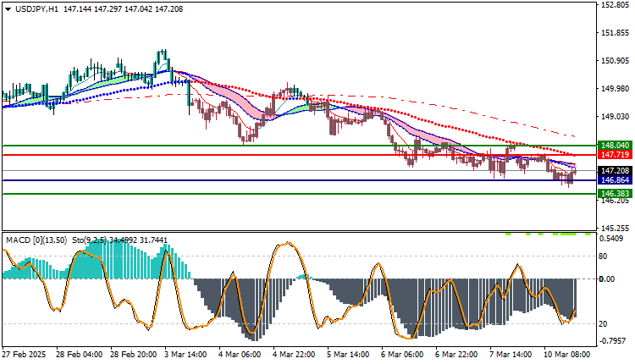The width and height of the screenshot is (635, 364).
Task: Select the 6 Mar 06:00 time label
Action: pyautogui.click(x=402, y=355)
